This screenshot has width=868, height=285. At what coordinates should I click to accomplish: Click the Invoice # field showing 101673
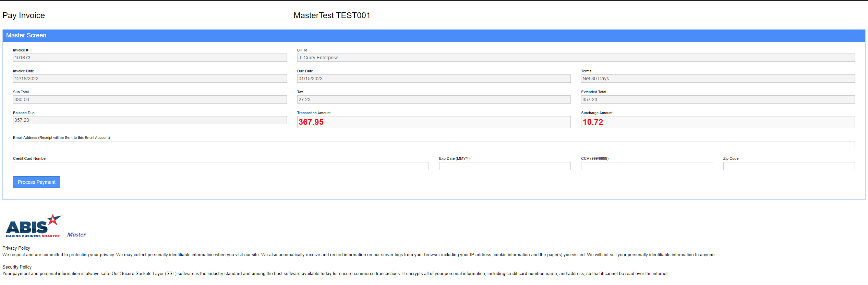click(x=150, y=58)
